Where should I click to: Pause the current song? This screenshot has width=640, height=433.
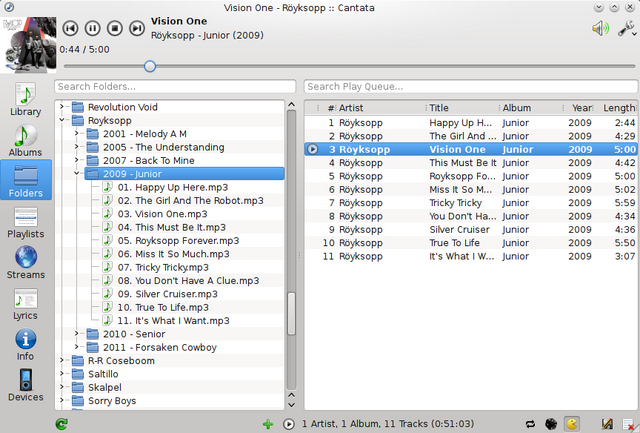pyautogui.click(x=92, y=28)
